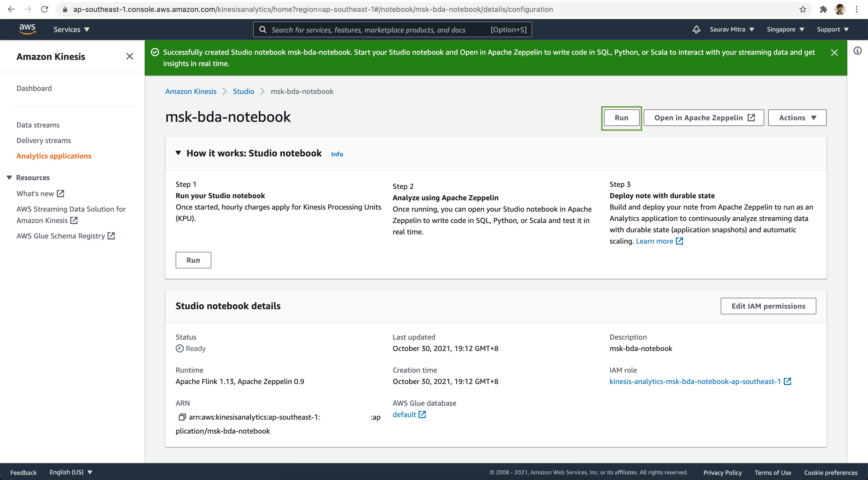Open the Support dropdown menu

[833, 29]
